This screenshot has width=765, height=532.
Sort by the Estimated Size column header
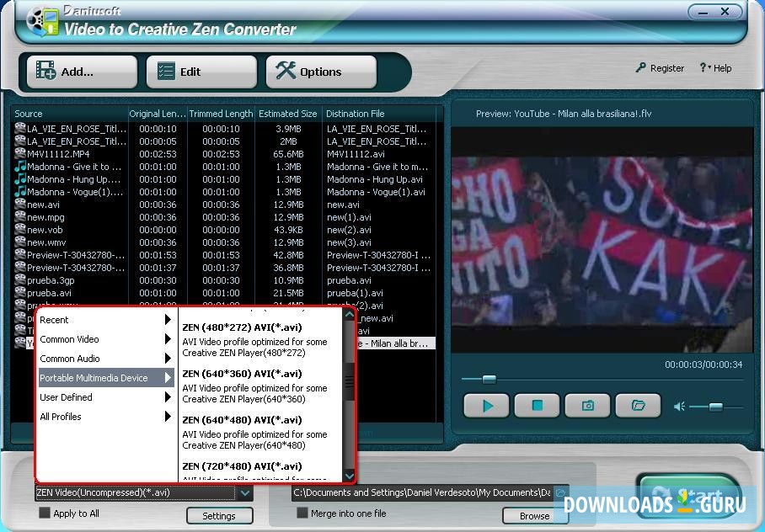tap(288, 114)
